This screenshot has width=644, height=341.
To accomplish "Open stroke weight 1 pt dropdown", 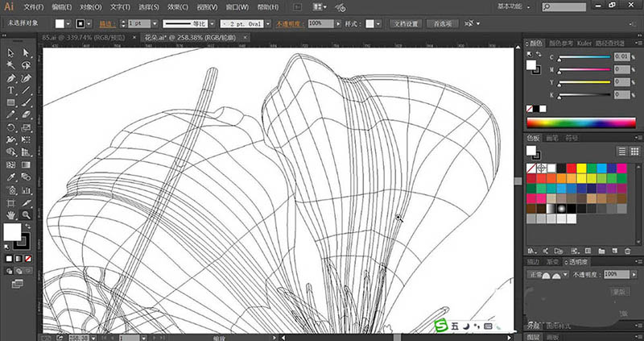I will 155,24.
